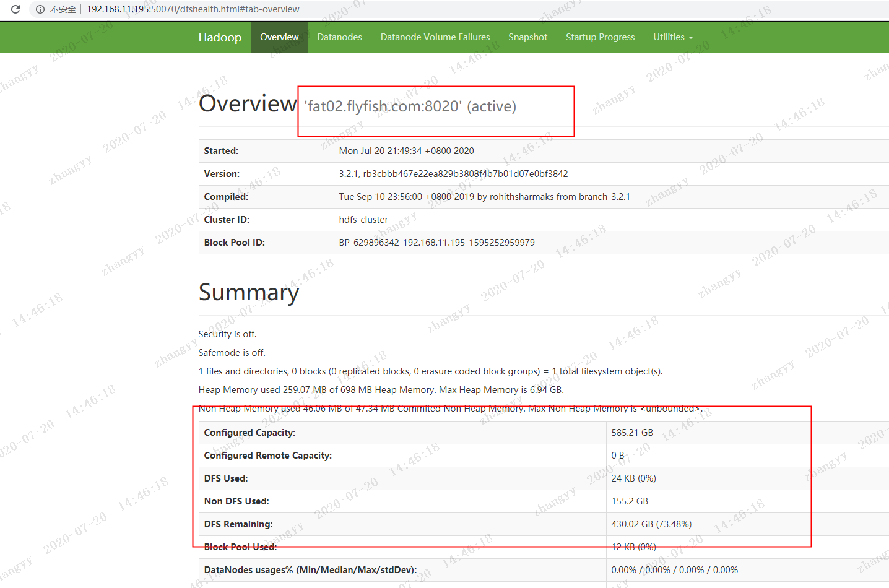
Task: Click the DFS Used: label
Action: tap(225, 478)
